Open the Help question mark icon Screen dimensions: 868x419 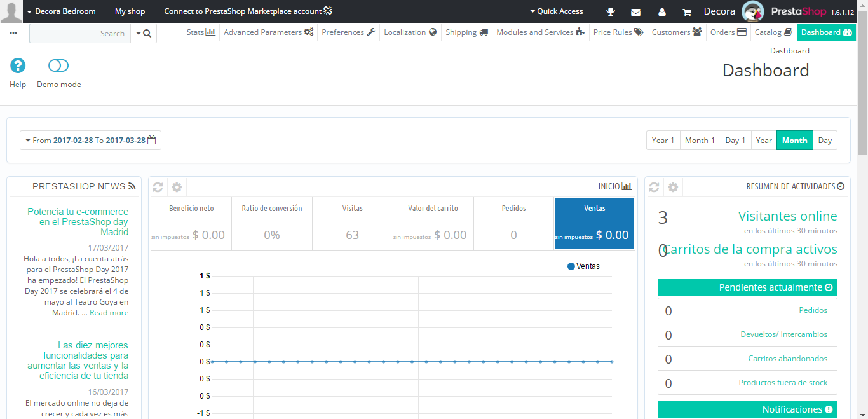pos(18,65)
